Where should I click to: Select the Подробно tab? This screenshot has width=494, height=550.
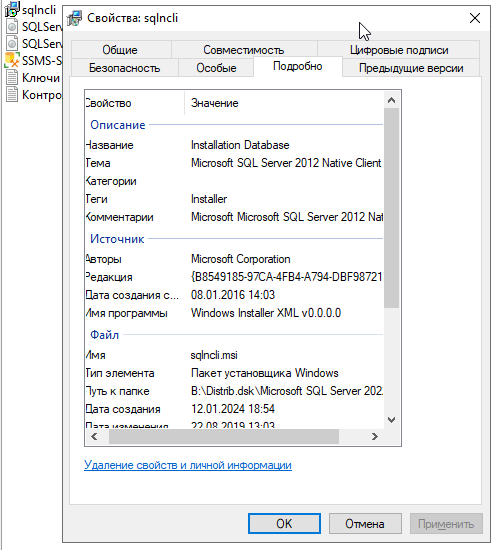(x=298, y=66)
